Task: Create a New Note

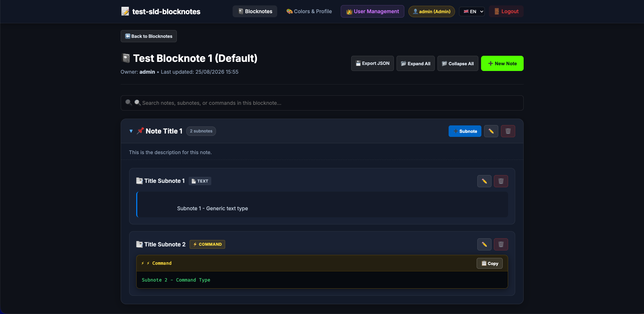Action: coord(502,64)
